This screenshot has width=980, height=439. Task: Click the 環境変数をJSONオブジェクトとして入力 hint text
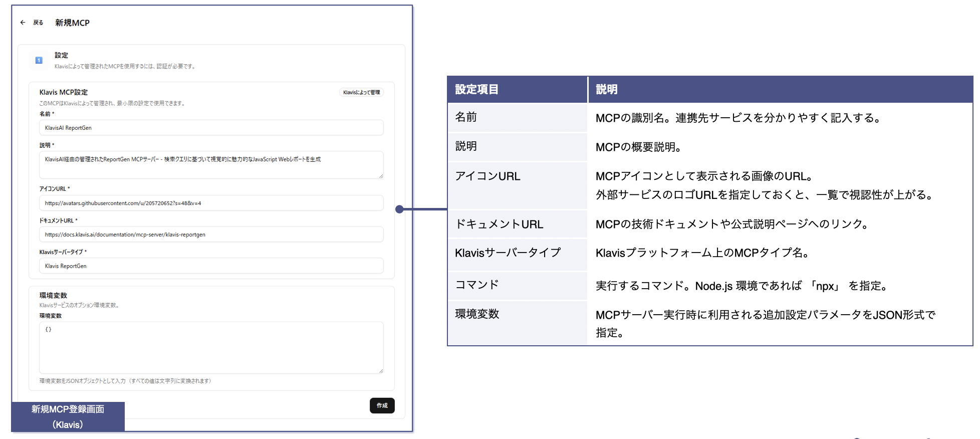click(125, 381)
